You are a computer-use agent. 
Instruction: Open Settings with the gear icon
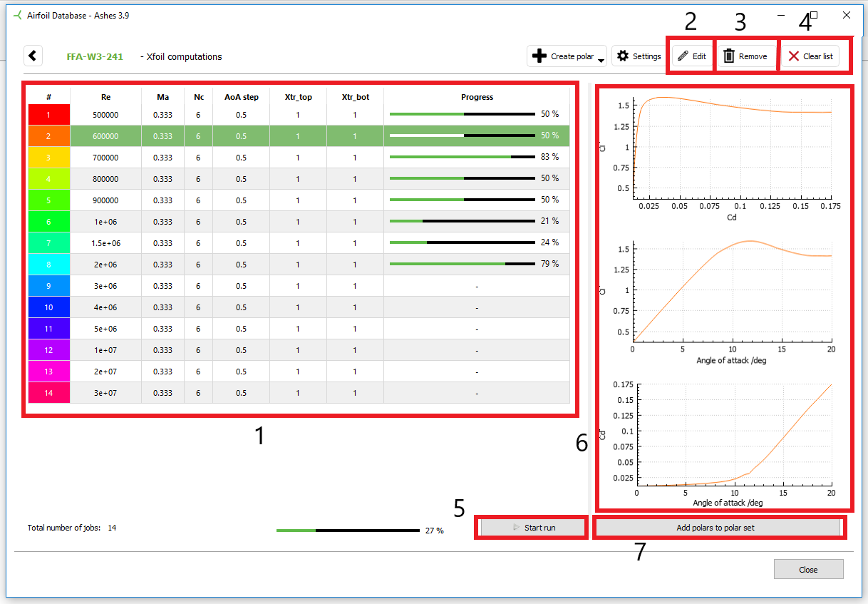[623, 56]
